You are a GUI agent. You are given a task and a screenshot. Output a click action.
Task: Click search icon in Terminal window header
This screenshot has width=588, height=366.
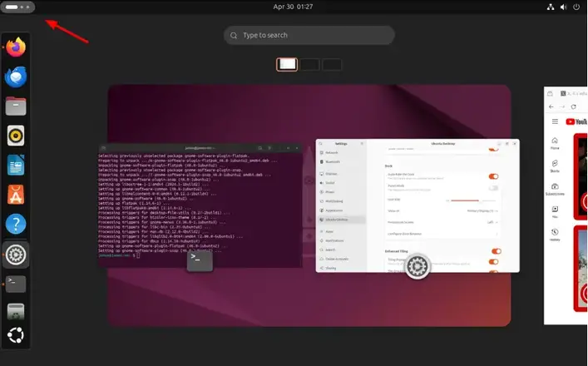pos(260,148)
